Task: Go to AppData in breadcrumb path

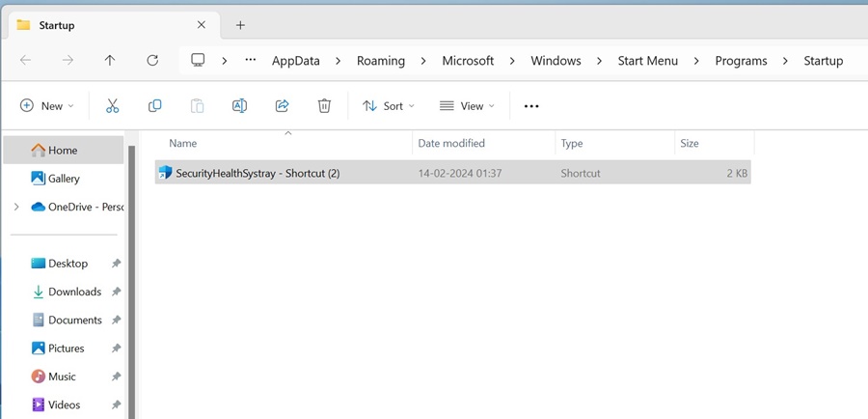Action: pos(296,61)
